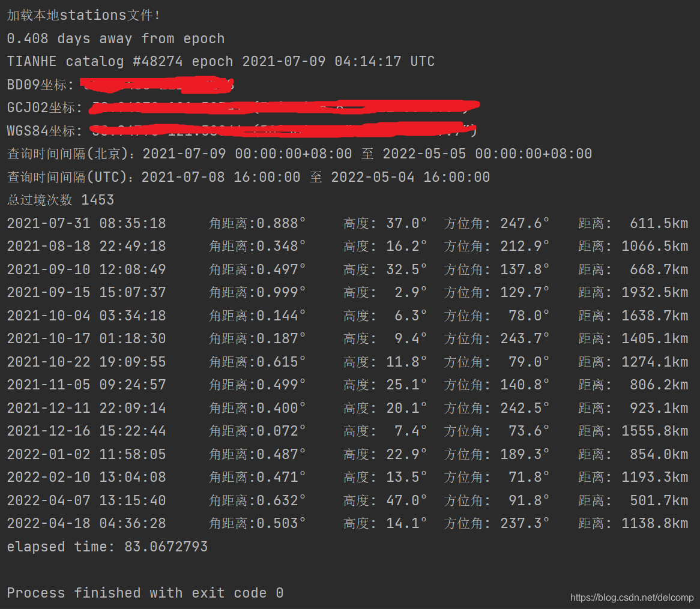Screen dimensions: 700x609
Task: Click the '角距离:0.999°' value
Action: point(257,292)
